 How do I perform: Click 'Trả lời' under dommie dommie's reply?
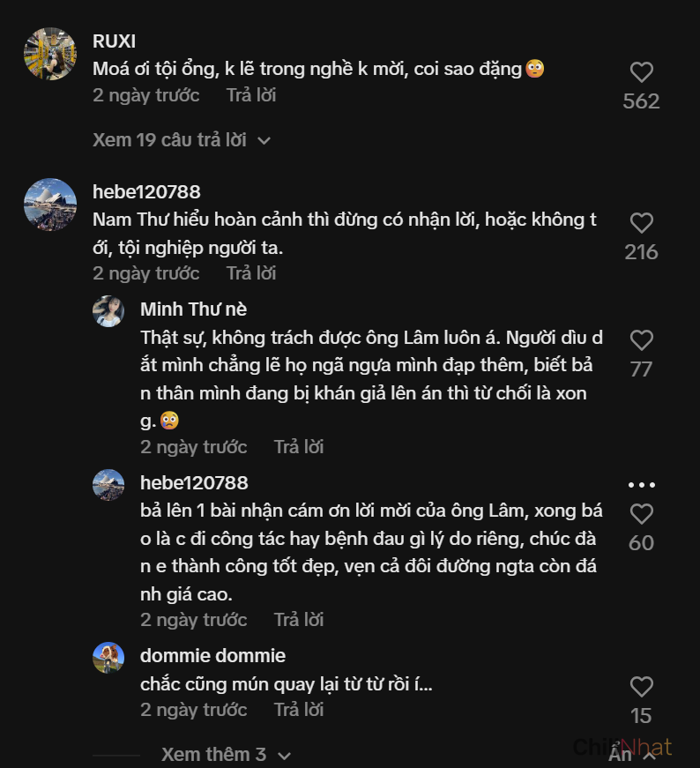point(299,710)
